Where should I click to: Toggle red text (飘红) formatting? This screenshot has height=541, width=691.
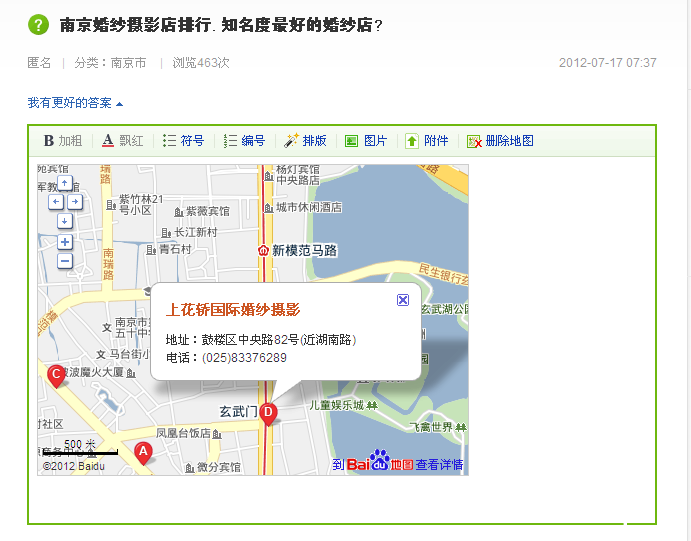(122, 141)
